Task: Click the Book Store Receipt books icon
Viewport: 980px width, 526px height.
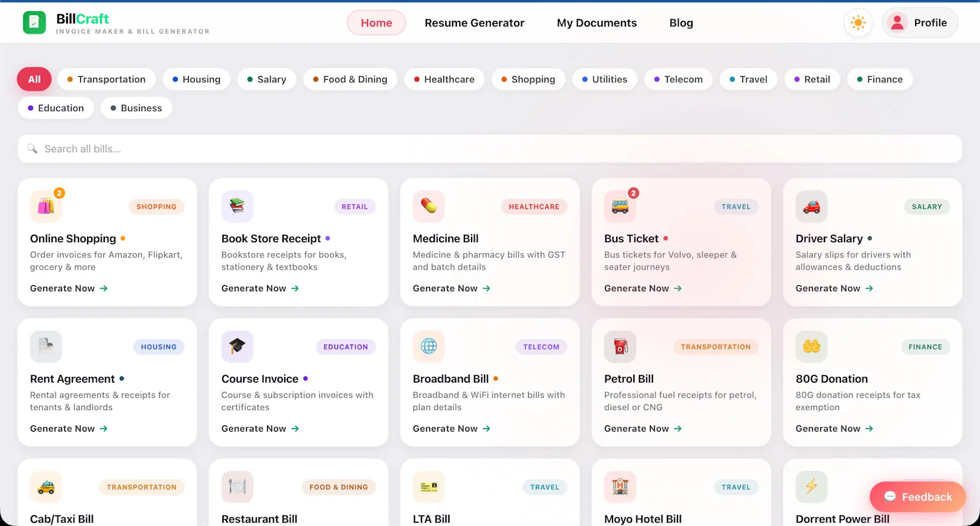Action: [237, 207]
